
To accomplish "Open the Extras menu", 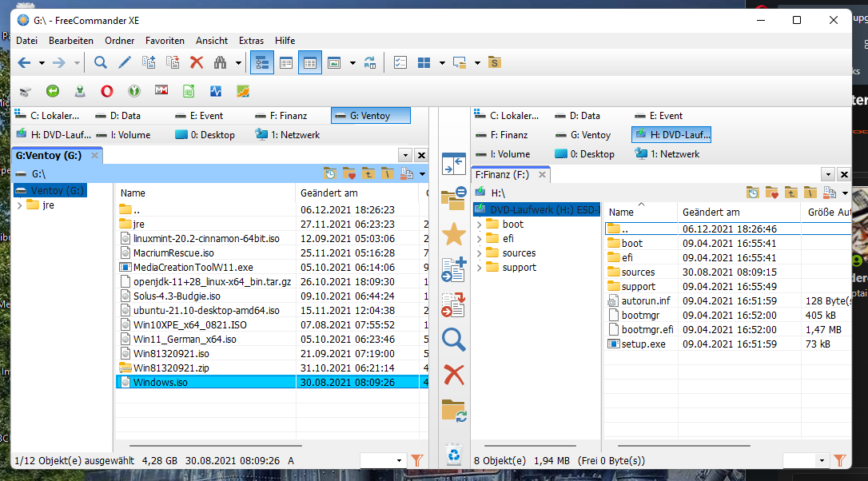I will (x=251, y=41).
